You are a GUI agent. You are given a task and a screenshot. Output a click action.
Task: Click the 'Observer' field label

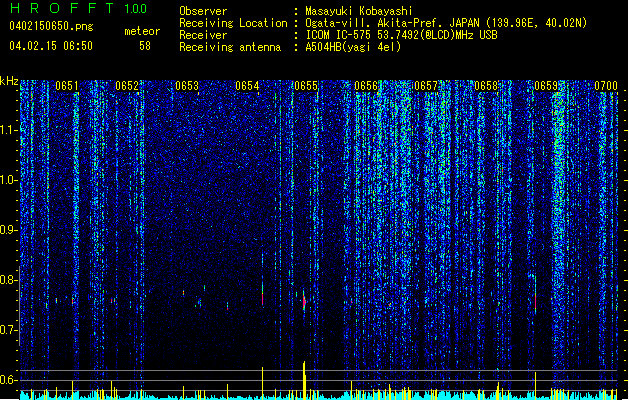(203, 11)
